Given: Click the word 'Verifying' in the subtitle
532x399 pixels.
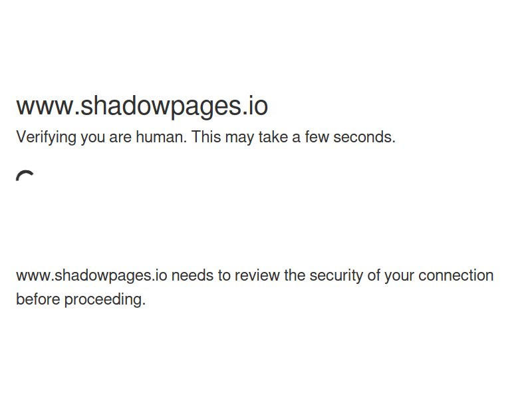Looking at the screenshot, I should coord(46,137).
